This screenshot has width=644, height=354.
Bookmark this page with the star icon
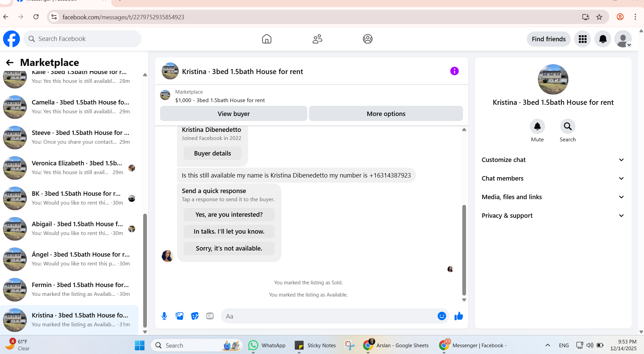[x=599, y=17]
